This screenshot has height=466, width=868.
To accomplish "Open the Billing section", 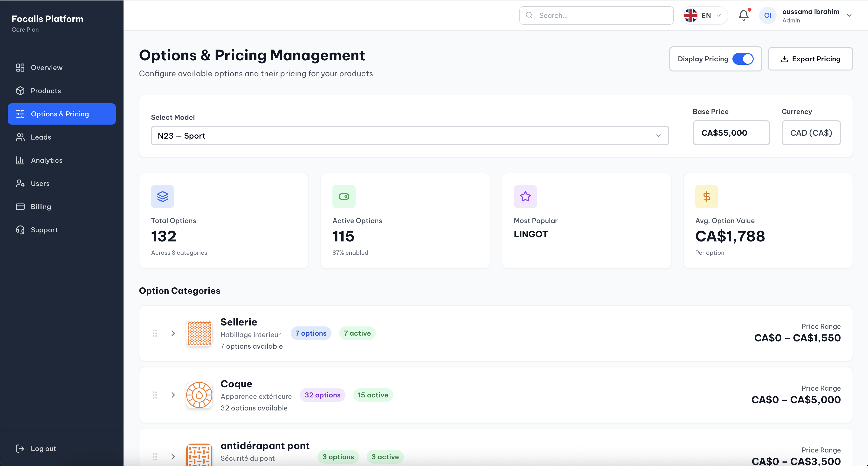I will tap(62, 207).
